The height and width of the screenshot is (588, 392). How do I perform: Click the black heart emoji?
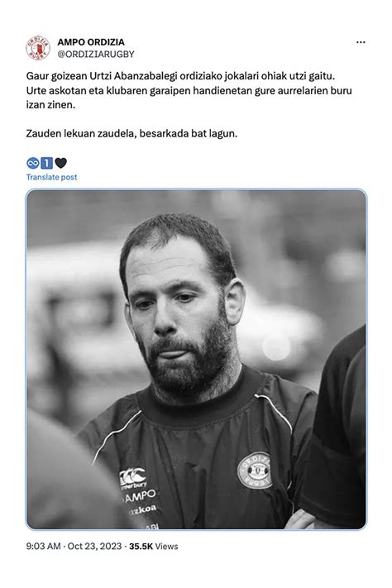[60, 163]
